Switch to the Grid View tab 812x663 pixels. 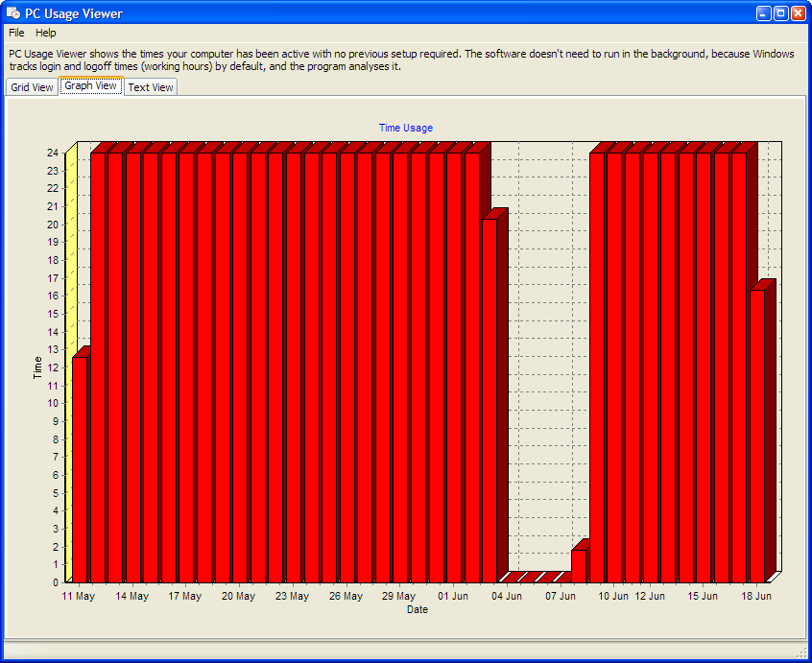coord(31,86)
